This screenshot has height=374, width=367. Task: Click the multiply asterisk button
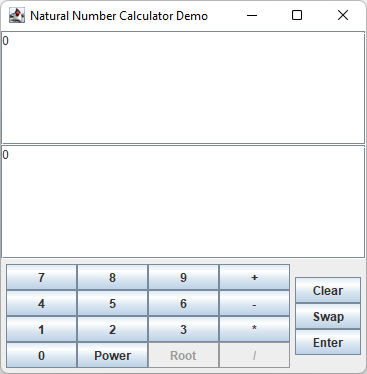[x=255, y=329]
